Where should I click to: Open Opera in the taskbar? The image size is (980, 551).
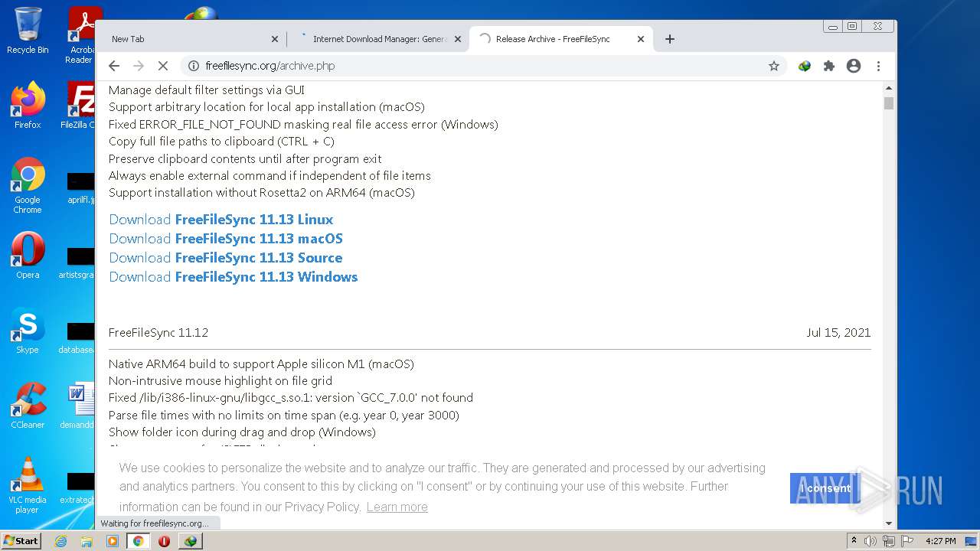[x=164, y=541]
